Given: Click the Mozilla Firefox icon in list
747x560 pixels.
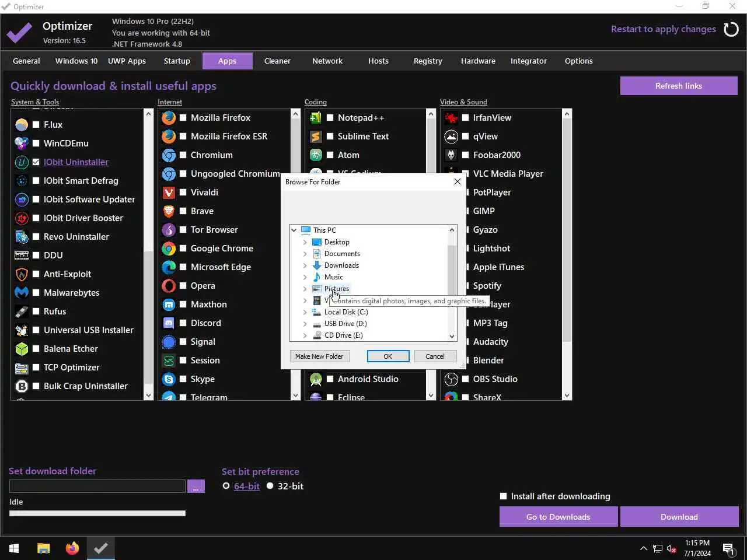Looking at the screenshot, I should point(169,118).
